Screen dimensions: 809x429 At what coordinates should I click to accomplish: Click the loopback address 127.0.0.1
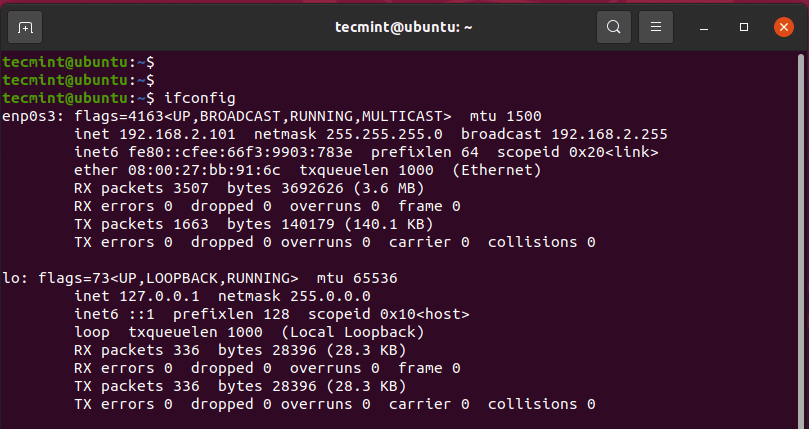tap(156, 296)
